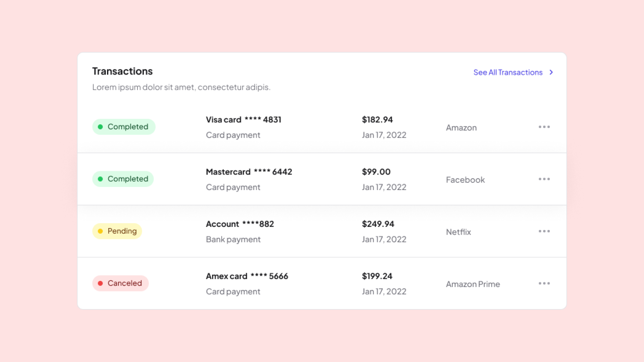This screenshot has height=362, width=644.
Task: Click the Completed badge on Visa card row
Action: pyautogui.click(x=124, y=127)
